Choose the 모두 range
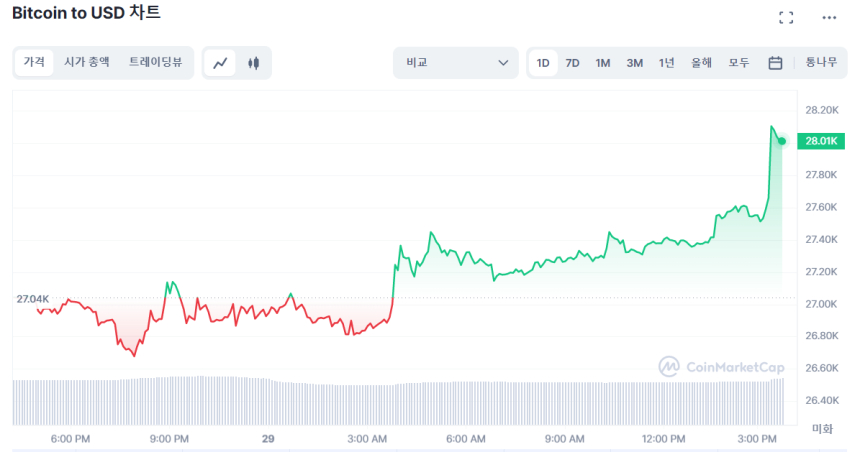This screenshot has height=452, width=860. pos(739,63)
